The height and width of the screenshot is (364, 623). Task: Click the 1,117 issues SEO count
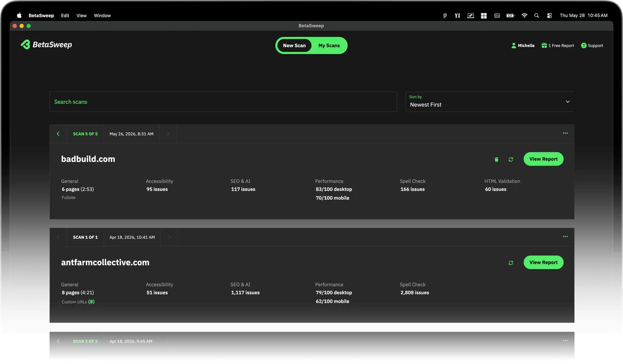coord(246,293)
